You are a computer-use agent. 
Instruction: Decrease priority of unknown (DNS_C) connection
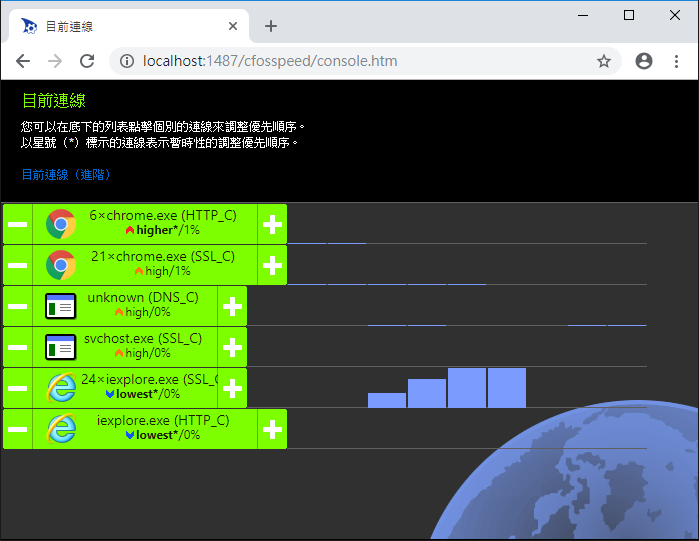17,306
